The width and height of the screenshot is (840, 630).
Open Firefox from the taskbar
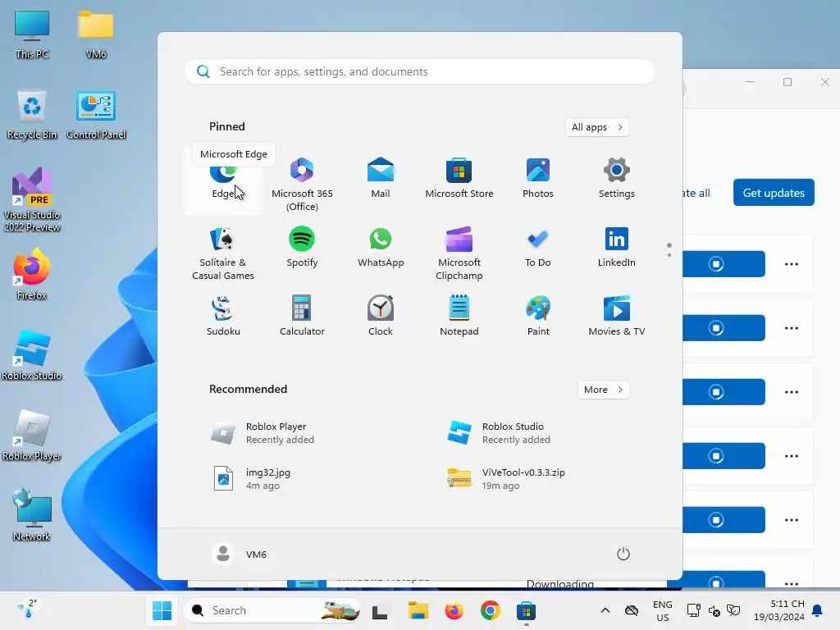(454, 610)
